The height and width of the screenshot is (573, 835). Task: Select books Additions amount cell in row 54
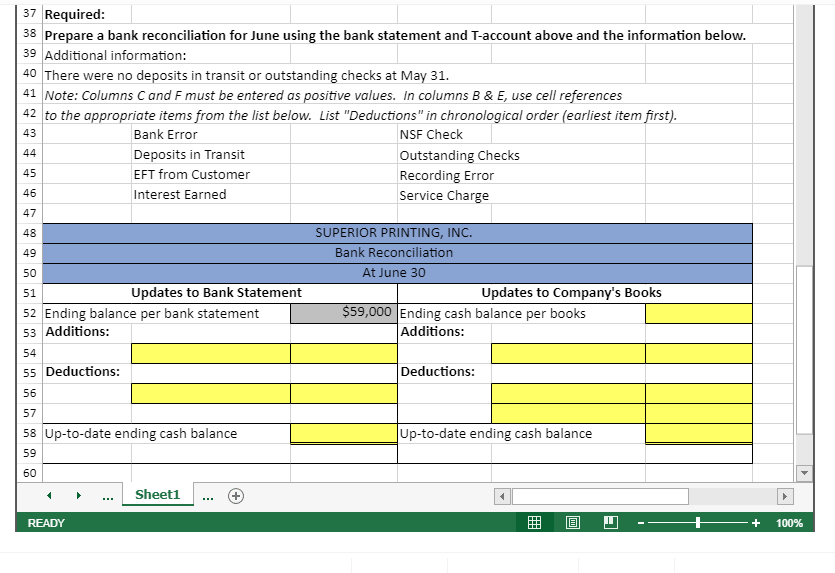pyautogui.click(x=699, y=353)
